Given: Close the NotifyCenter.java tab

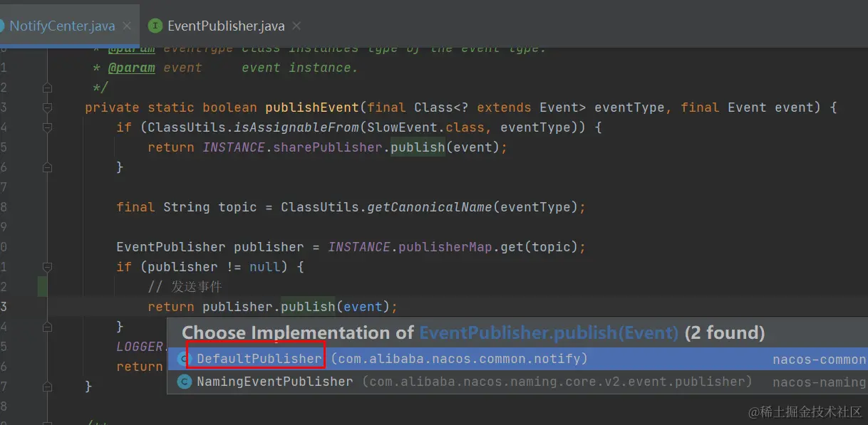Looking at the screenshot, I should tap(127, 26).
